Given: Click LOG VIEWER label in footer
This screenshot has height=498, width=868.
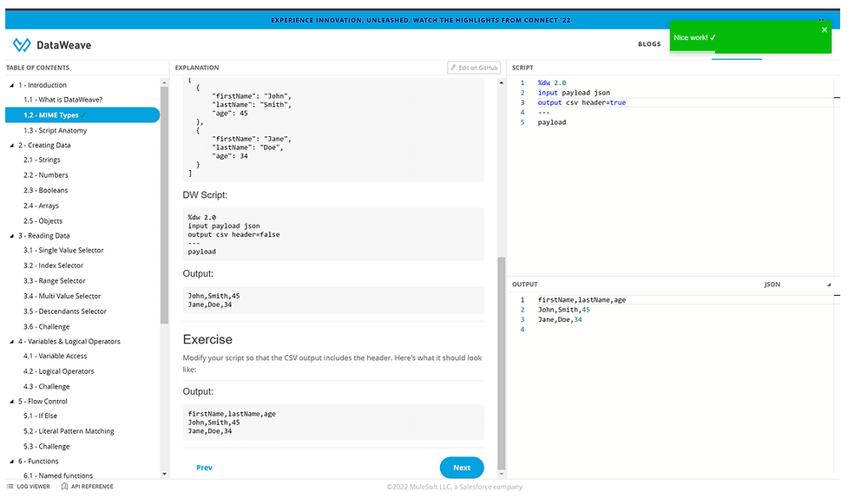Looking at the screenshot, I should [33, 487].
